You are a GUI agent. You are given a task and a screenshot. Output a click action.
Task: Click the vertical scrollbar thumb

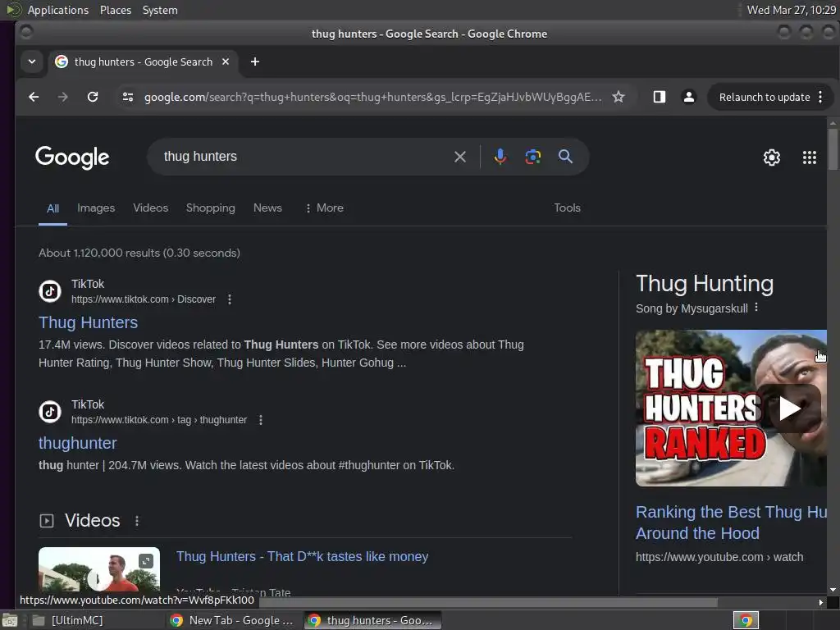tap(833, 148)
